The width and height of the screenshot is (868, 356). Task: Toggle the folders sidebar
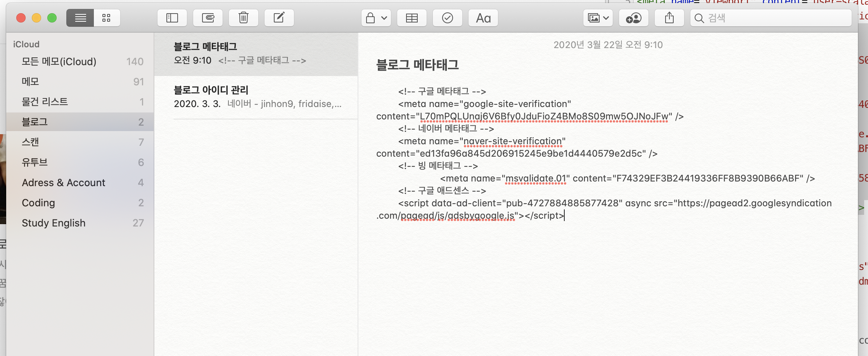pyautogui.click(x=172, y=18)
